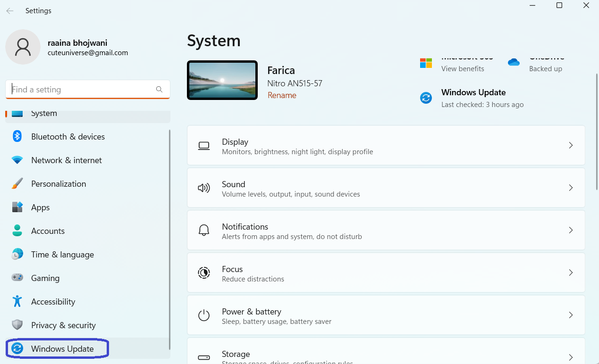Click the Privacy & security shield icon
Screen dimensions: 599x364
pyautogui.click(x=17, y=325)
